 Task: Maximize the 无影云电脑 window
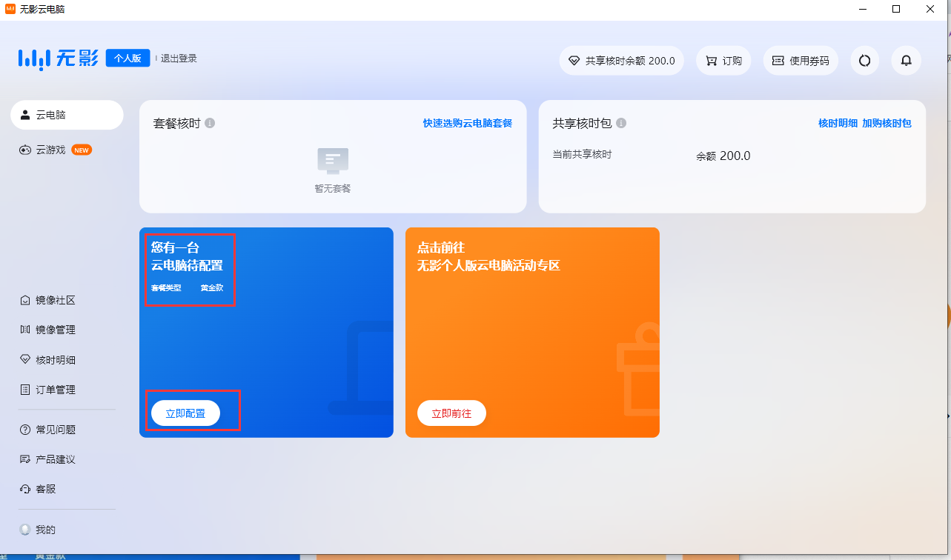coord(896,9)
